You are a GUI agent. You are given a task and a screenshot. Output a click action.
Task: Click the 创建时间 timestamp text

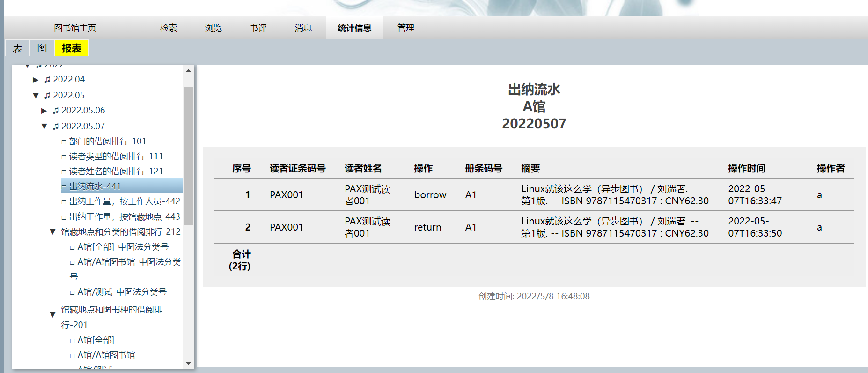534,297
